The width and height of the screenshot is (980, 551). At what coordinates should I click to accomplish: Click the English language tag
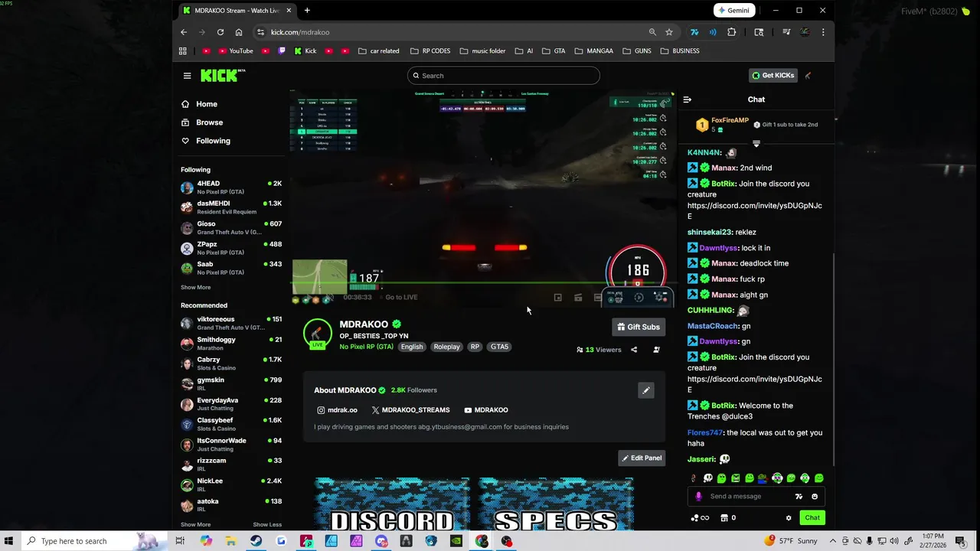click(412, 347)
